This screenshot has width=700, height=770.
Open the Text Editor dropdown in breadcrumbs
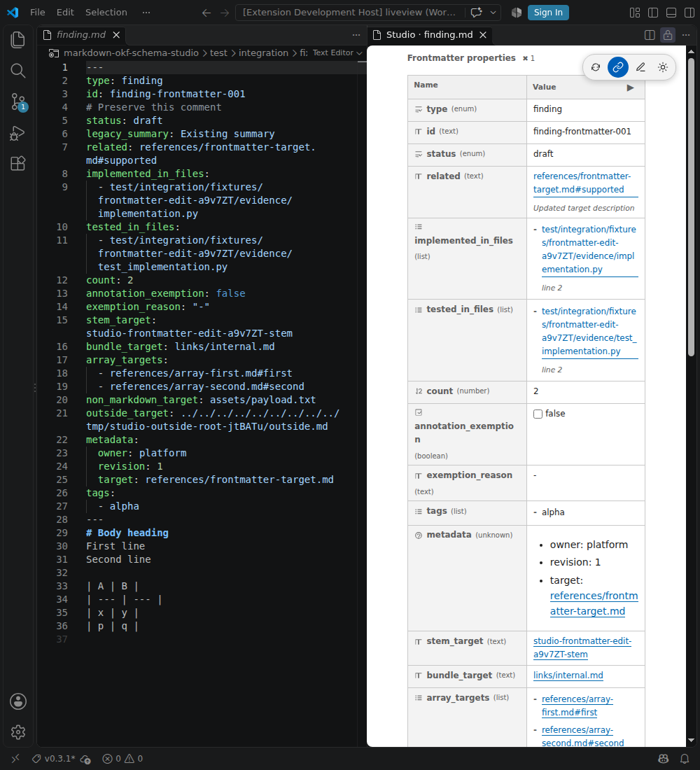tap(337, 52)
